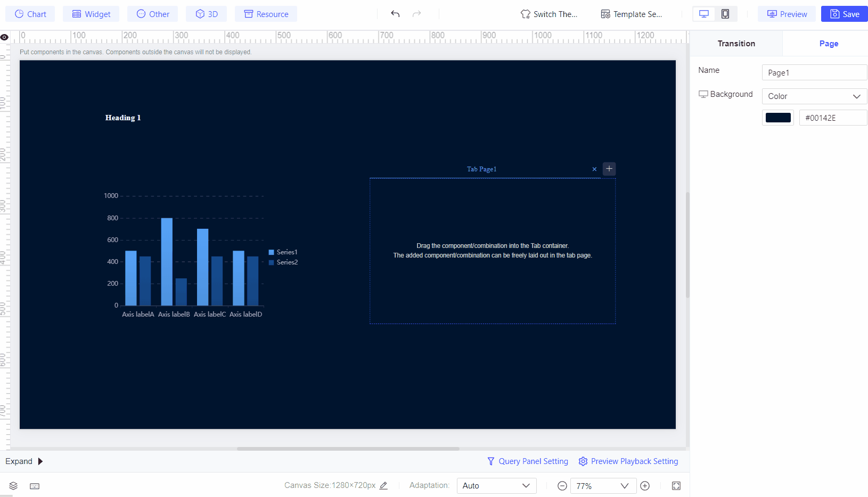This screenshot has height=497, width=868.
Task: Open Switch Theme
Action: pyautogui.click(x=549, y=14)
